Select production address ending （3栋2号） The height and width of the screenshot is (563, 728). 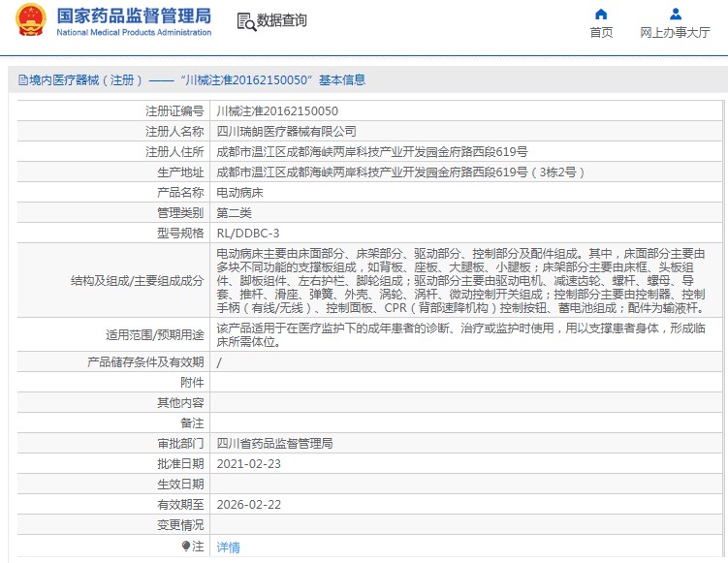click(x=401, y=172)
